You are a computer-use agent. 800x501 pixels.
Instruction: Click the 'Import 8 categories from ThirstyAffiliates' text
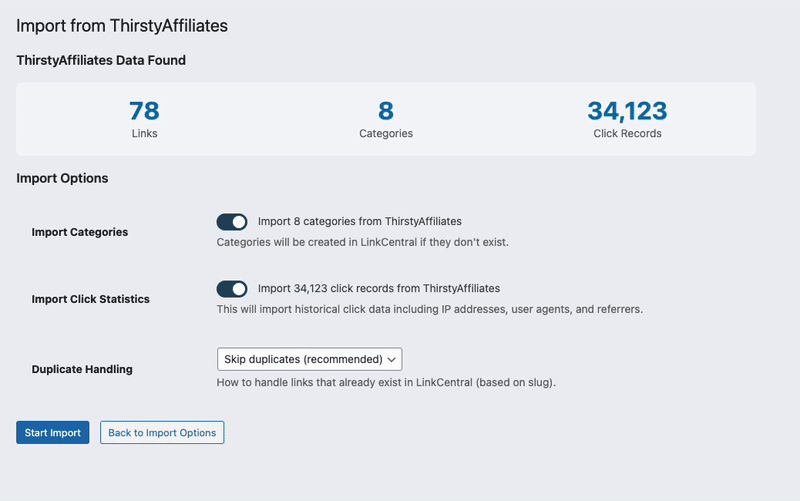359,222
